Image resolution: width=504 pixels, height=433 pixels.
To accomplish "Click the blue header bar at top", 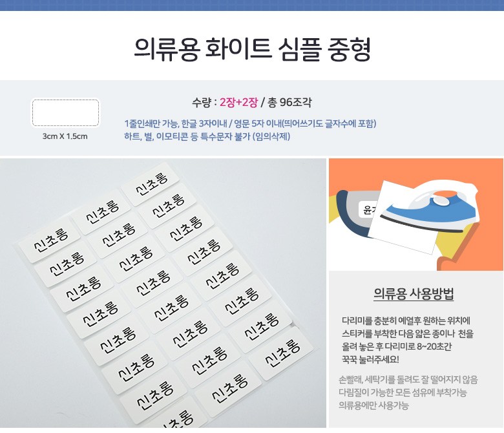I will 252,5.
